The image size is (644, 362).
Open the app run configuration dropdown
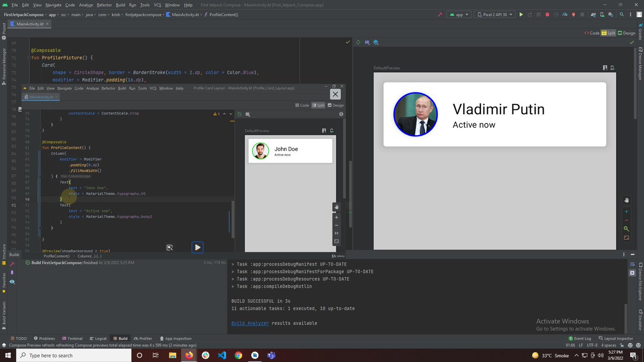pos(459,14)
